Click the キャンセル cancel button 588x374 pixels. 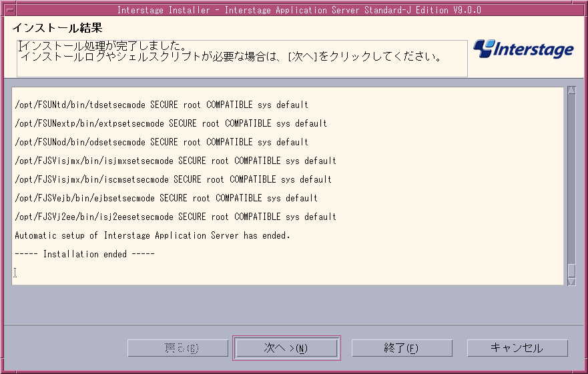[517, 348]
